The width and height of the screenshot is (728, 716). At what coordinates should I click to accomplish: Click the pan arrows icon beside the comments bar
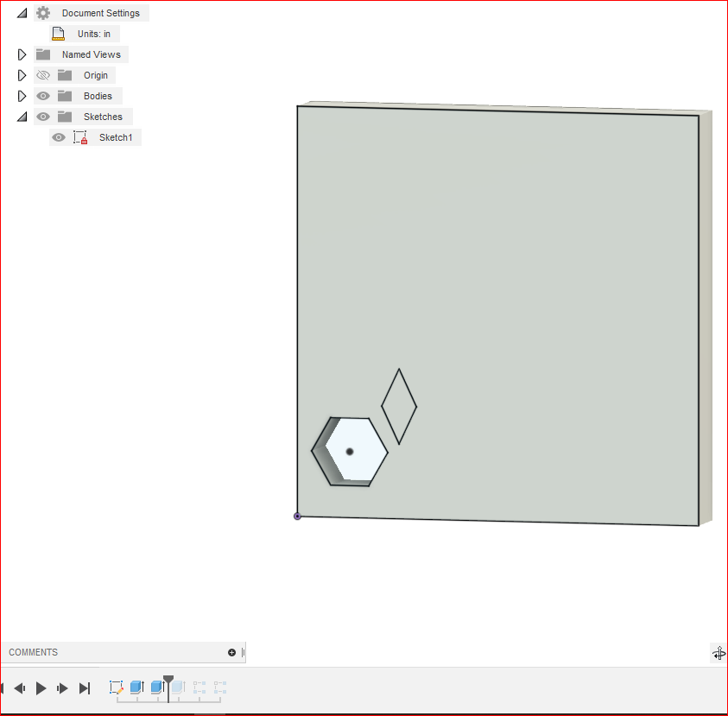pyautogui.click(x=719, y=654)
